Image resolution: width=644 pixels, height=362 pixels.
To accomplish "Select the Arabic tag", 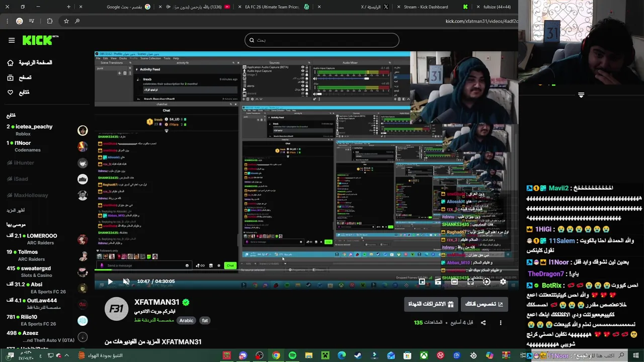I will point(186,321).
